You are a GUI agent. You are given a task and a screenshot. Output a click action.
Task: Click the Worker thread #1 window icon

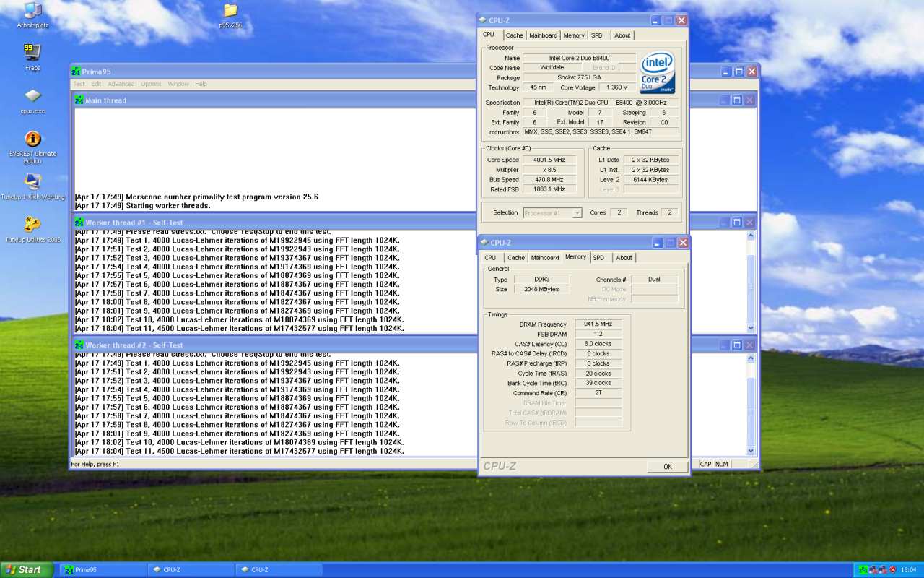[x=79, y=223]
